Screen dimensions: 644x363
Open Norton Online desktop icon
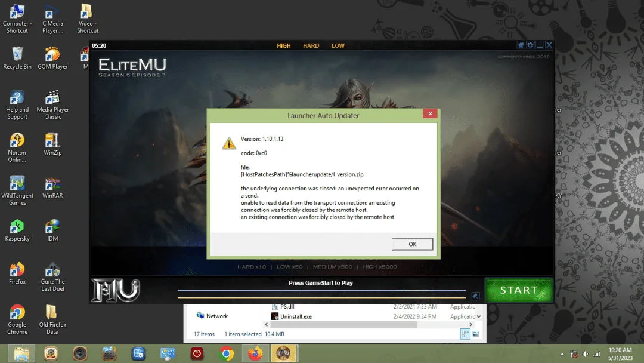(x=17, y=147)
